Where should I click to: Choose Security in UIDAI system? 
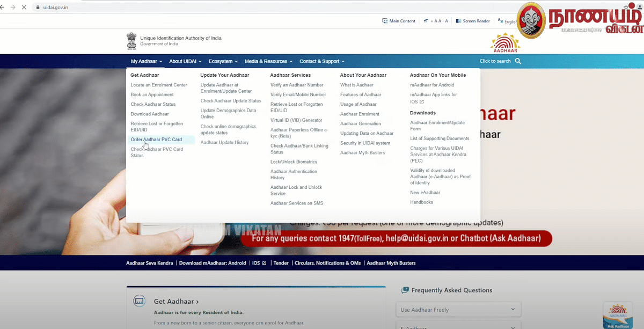click(x=365, y=143)
